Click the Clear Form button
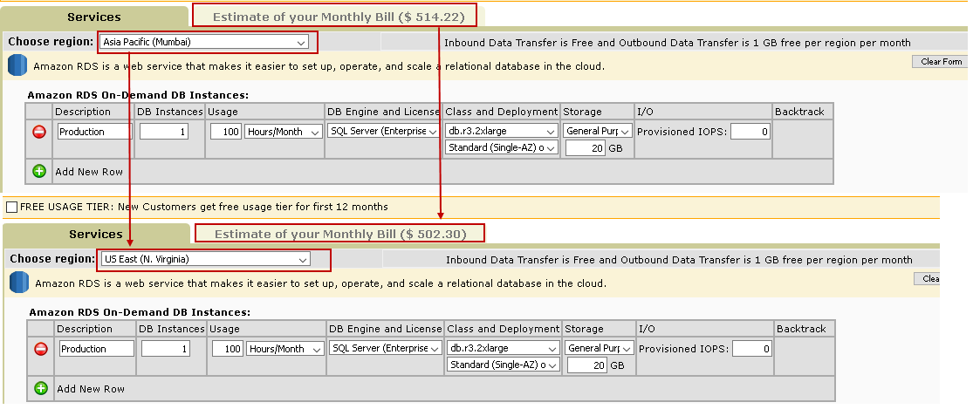The image size is (980, 416). click(941, 62)
